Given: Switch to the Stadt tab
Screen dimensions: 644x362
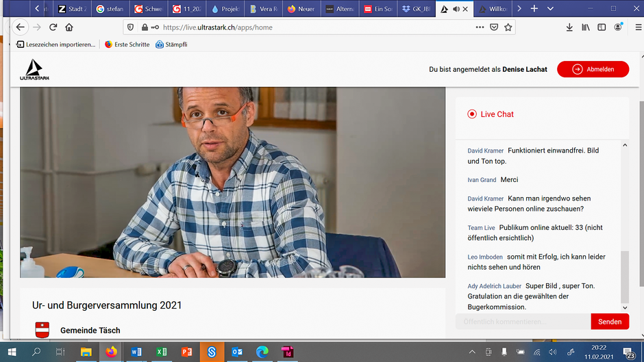Looking at the screenshot, I should [x=72, y=9].
